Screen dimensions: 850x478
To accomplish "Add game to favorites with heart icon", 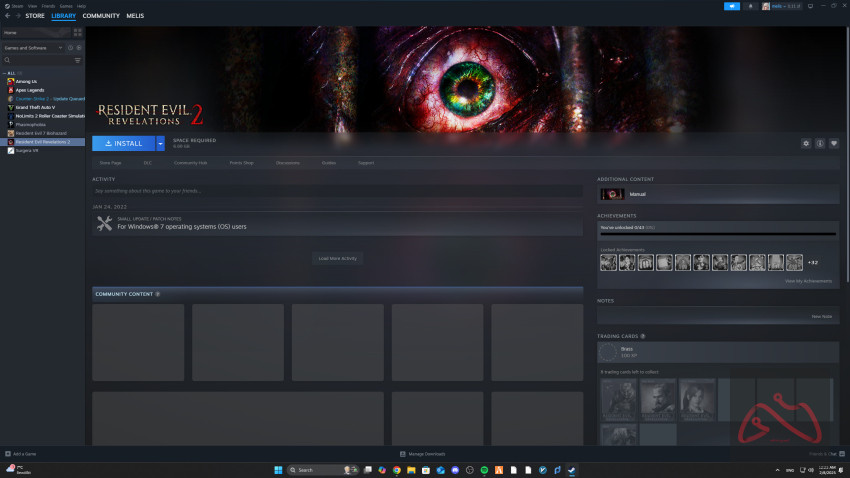I will tap(833, 143).
